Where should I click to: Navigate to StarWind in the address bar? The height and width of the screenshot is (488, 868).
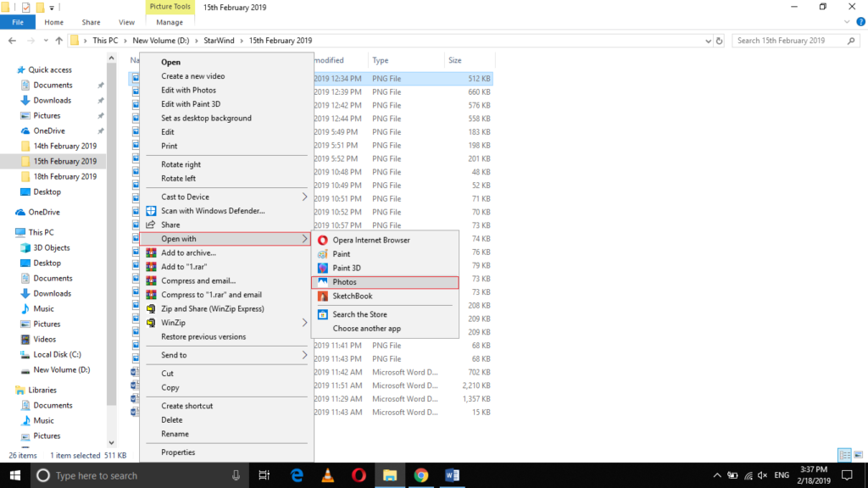pos(220,41)
